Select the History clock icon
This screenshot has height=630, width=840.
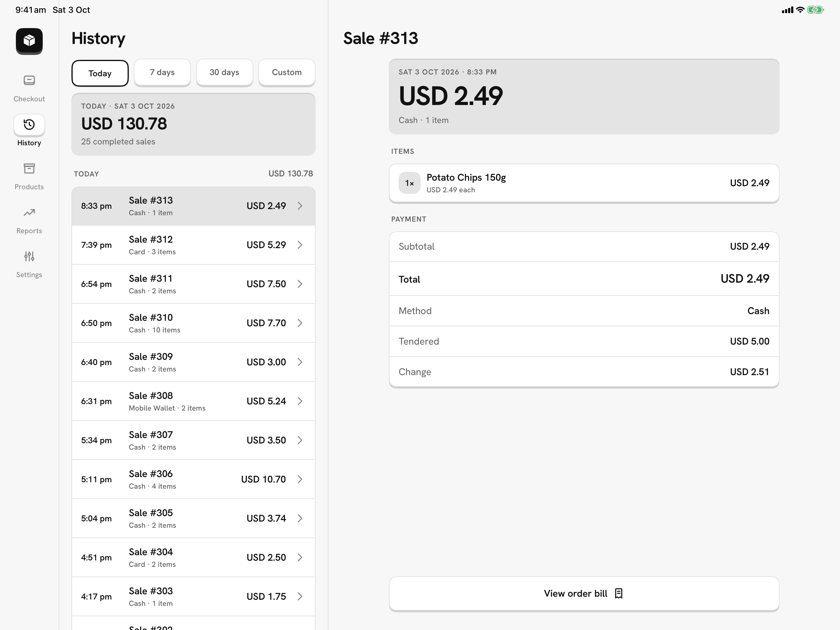click(29, 125)
